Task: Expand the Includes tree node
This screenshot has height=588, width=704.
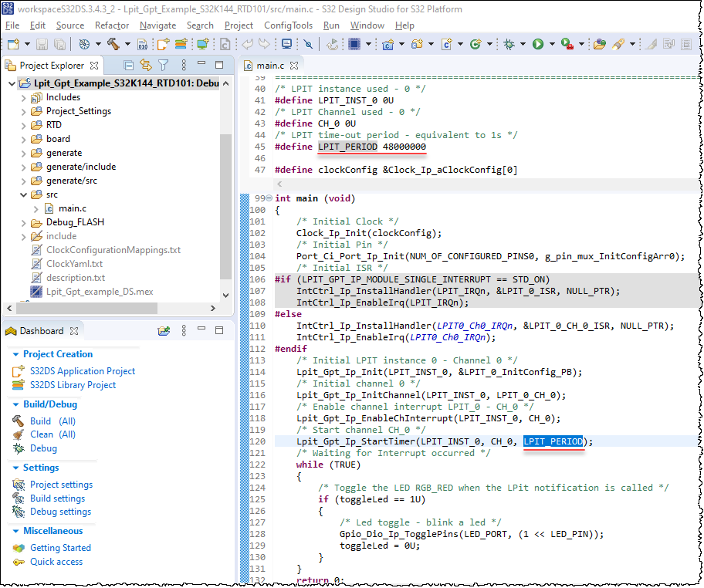Action: click(23, 98)
